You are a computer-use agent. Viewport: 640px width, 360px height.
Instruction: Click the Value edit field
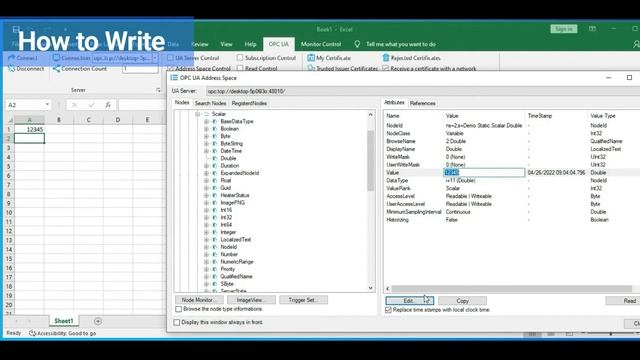484,173
